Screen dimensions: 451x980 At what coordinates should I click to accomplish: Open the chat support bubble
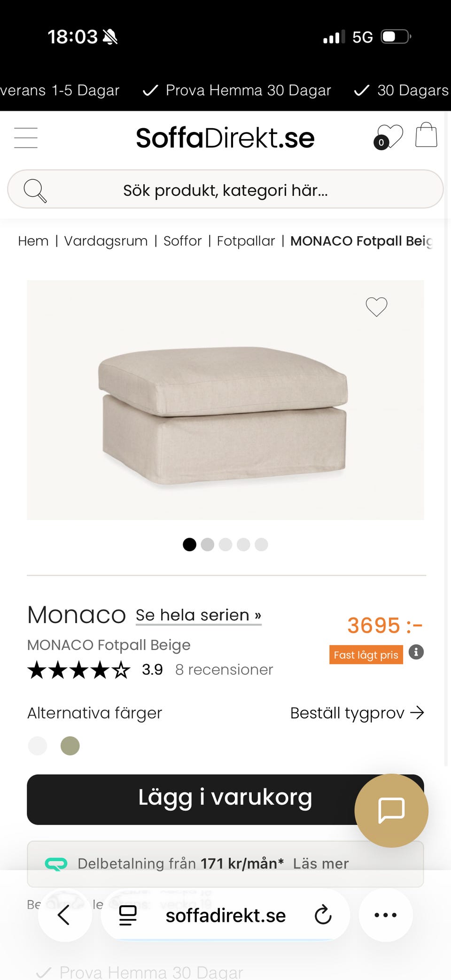point(391,810)
